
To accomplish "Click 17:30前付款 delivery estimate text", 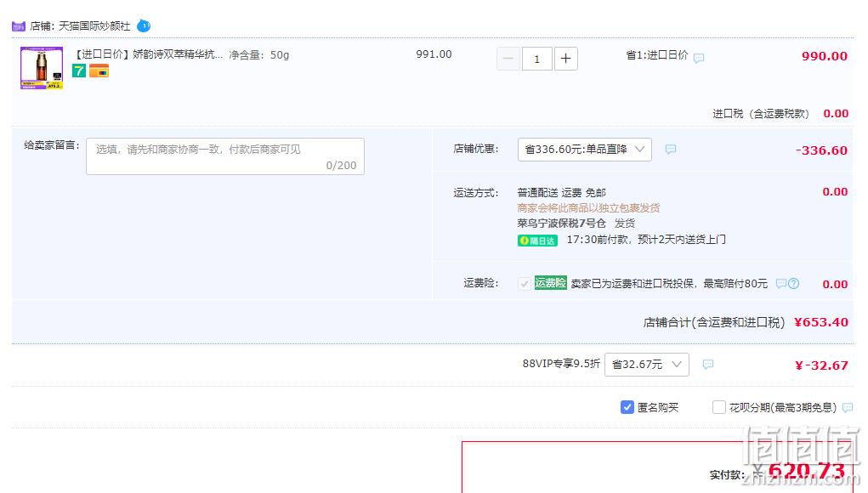I will click(x=646, y=240).
